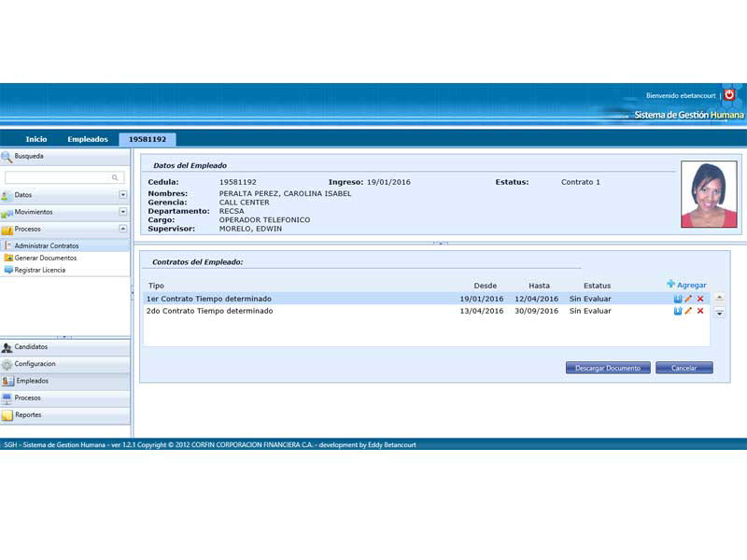This screenshot has width=747, height=560.
Task: Click the Descargar Documento button
Action: pos(608,368)
